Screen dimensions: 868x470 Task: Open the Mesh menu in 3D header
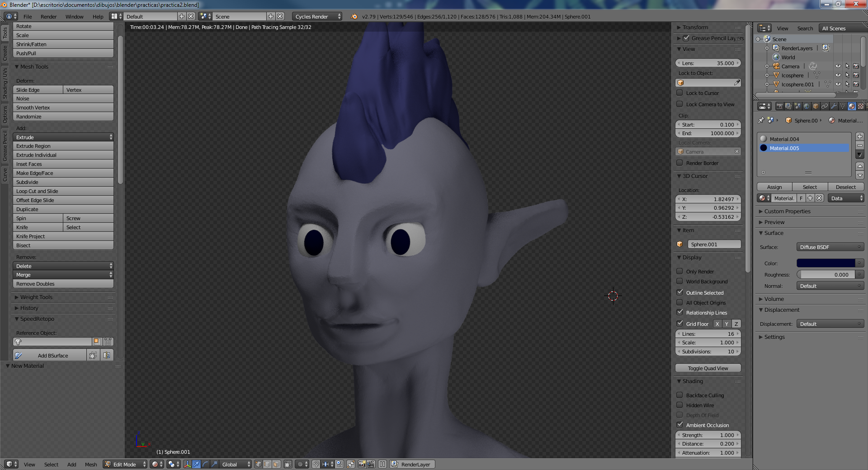pyautogui.click(x=91, y=464)
